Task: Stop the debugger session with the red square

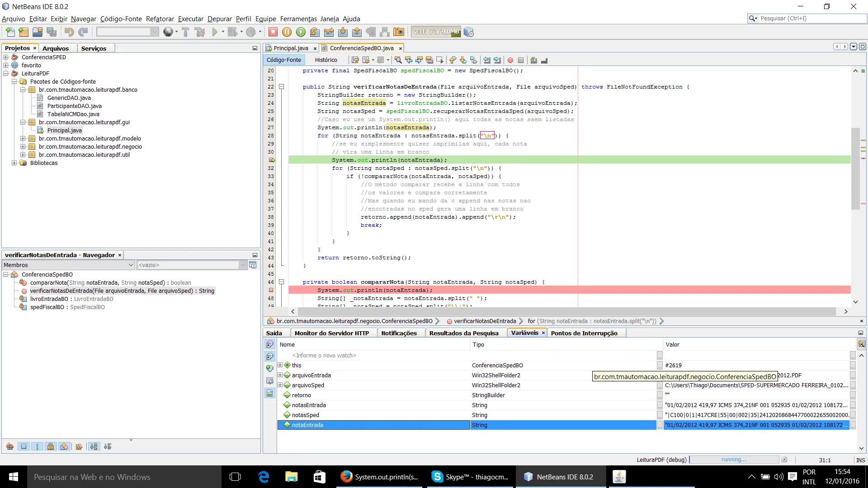Action: point(273,32)
